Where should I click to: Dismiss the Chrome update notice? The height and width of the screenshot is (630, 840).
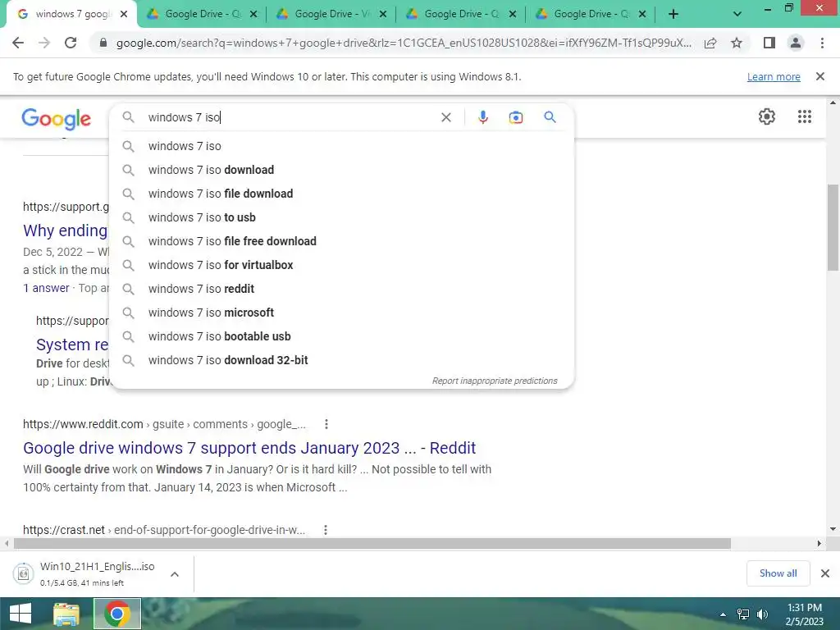pos(819,76)
